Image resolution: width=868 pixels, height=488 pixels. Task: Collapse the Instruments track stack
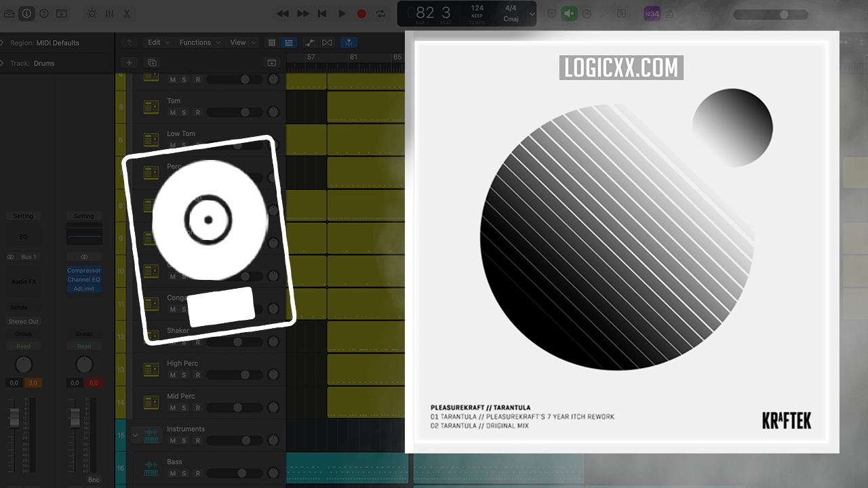(135, 434)
